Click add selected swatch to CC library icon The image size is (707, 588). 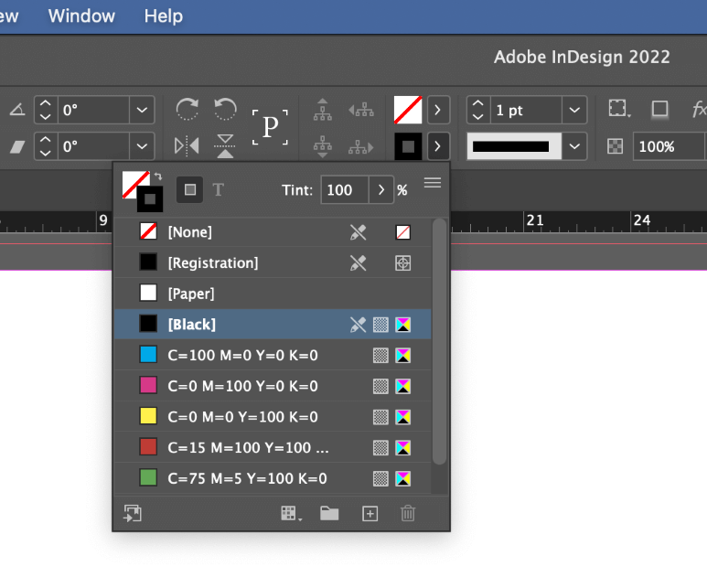point(133,514)
